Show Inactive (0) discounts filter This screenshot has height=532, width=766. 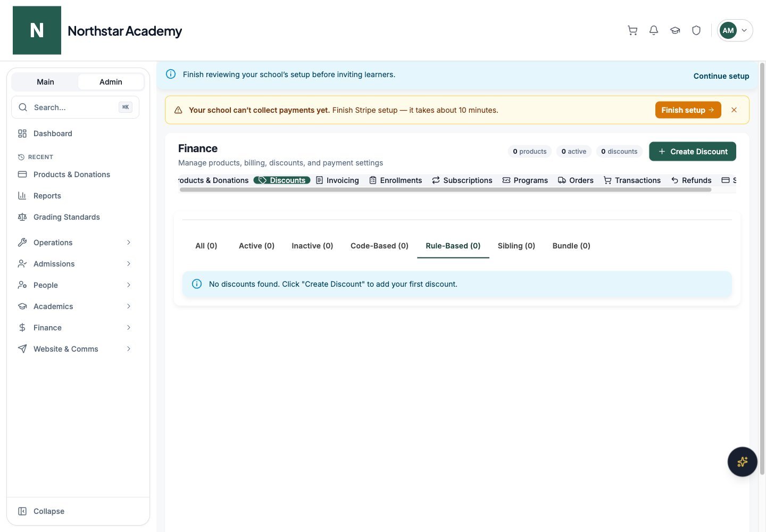[x=312, y=246]
